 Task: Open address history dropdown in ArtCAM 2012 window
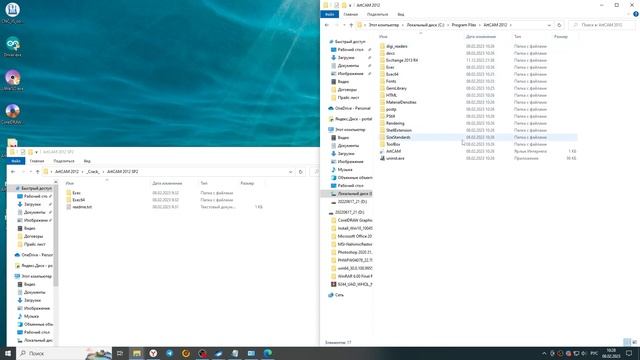[549, 25]
